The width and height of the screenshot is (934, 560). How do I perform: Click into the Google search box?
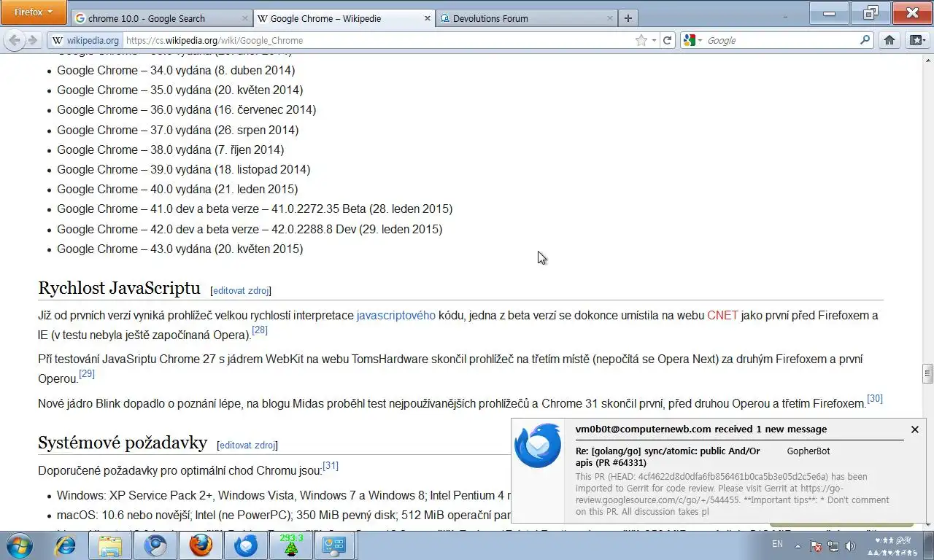click(x=781, y=40)
